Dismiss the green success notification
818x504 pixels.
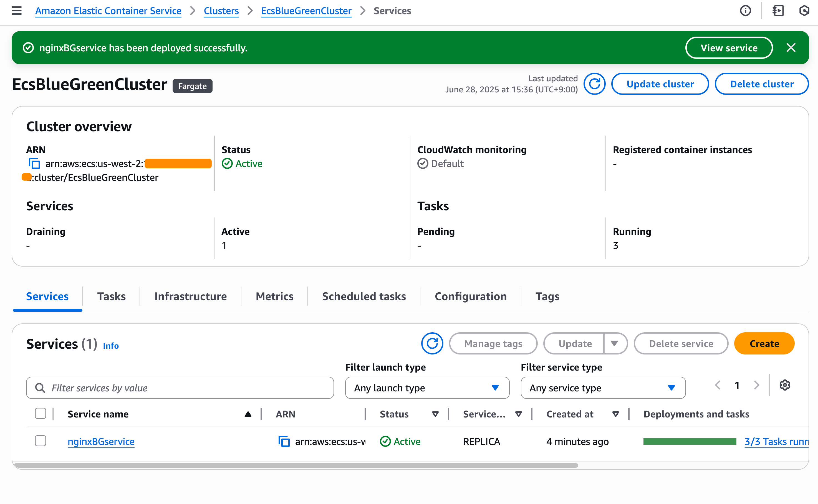[x=791, y=48]
